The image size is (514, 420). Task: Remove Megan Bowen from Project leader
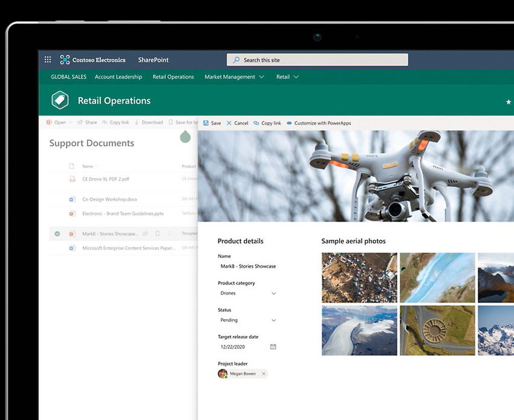[264, 373]
